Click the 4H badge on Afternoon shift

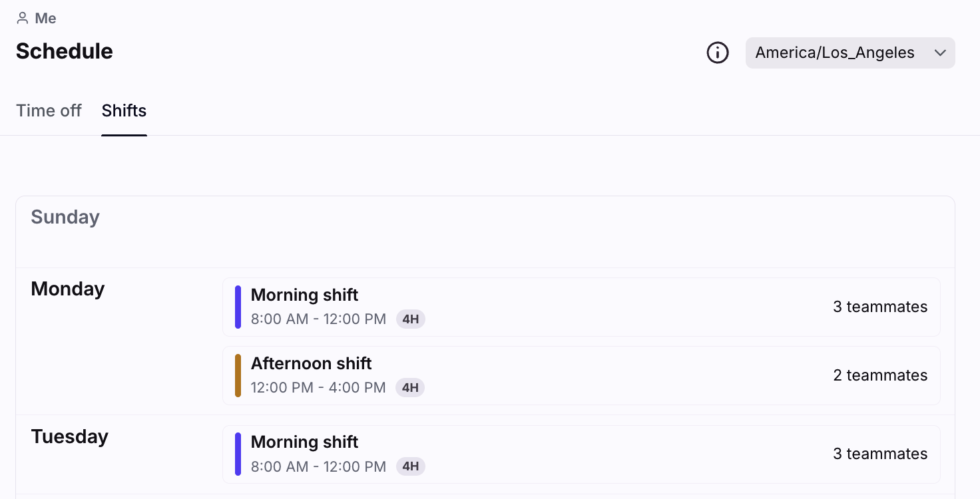[x=410, y=388]
